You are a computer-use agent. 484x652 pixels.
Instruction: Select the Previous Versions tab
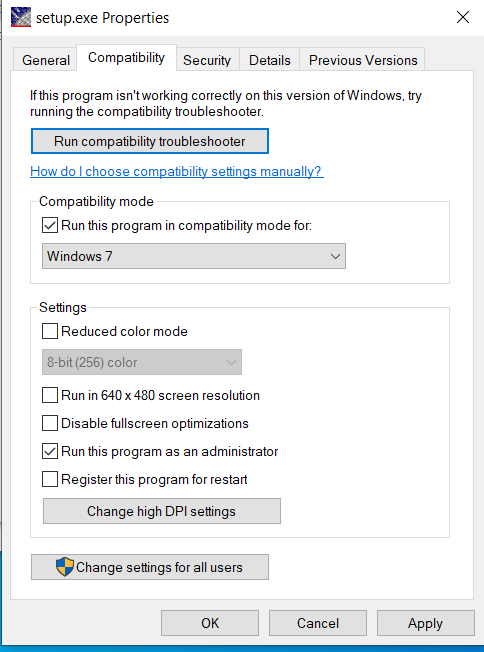363,60
